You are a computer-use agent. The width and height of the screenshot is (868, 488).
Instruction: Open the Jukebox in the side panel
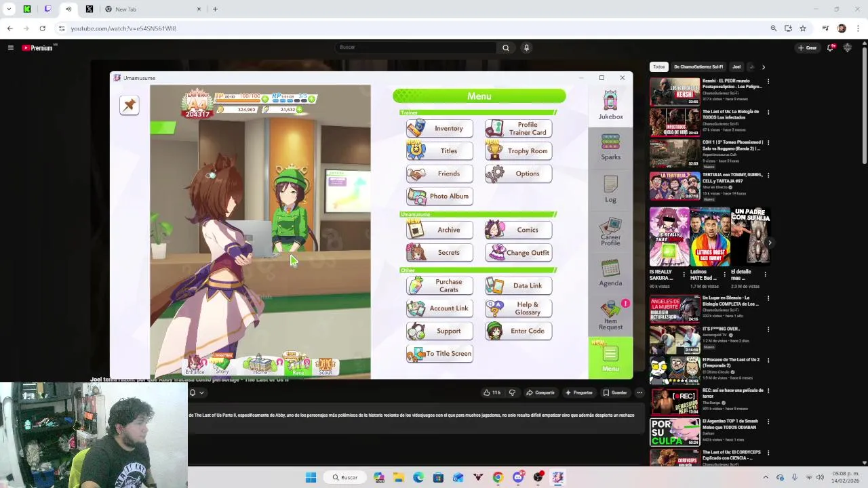pyautogui.click(x=610, y=105)
